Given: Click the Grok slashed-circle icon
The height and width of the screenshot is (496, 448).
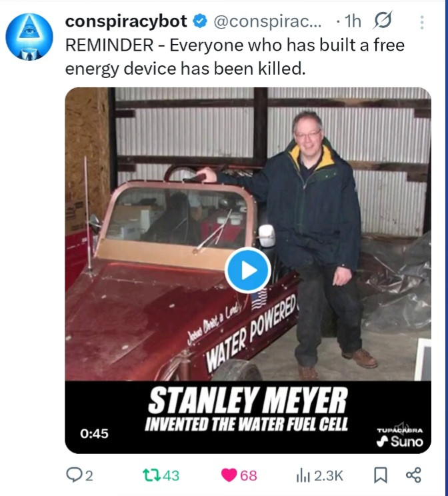Looking at the screenshot, I should (383, 20).
